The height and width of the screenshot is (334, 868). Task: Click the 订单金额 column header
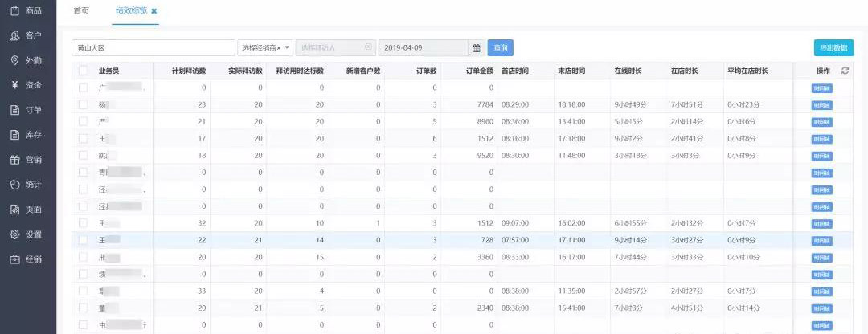pyautogui.click(x=479, y=71)
